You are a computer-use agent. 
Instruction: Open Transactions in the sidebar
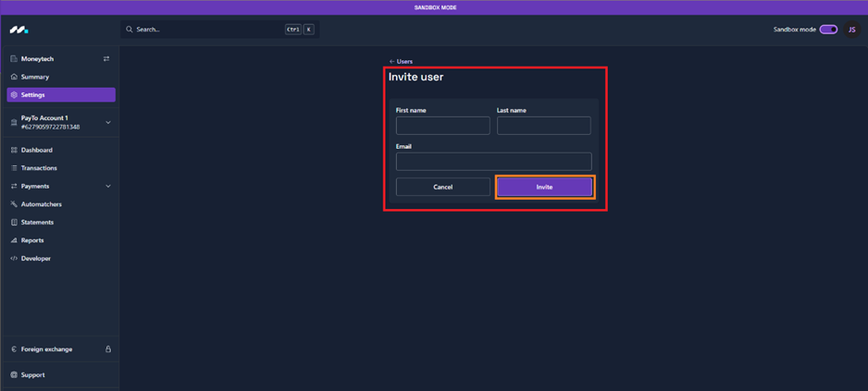pyautogui.click(x=61, y=168)
